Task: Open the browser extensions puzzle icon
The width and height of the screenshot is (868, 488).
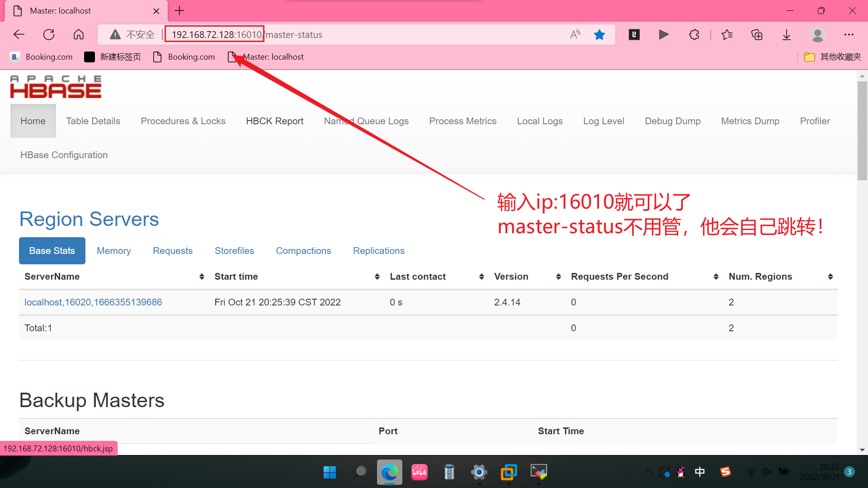Action: tap(694, 35)
